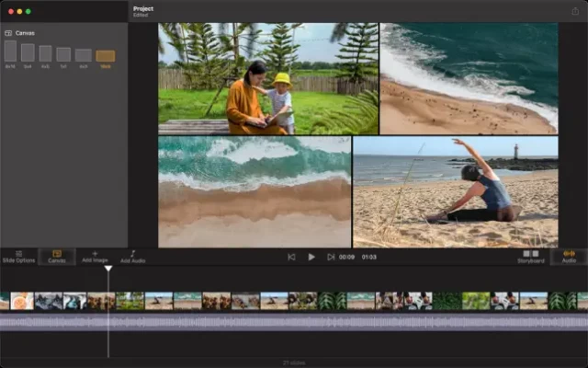Screen dimensions: 588x368
Task: Select the highlighted 16x9 canvas
Action: 106,56
